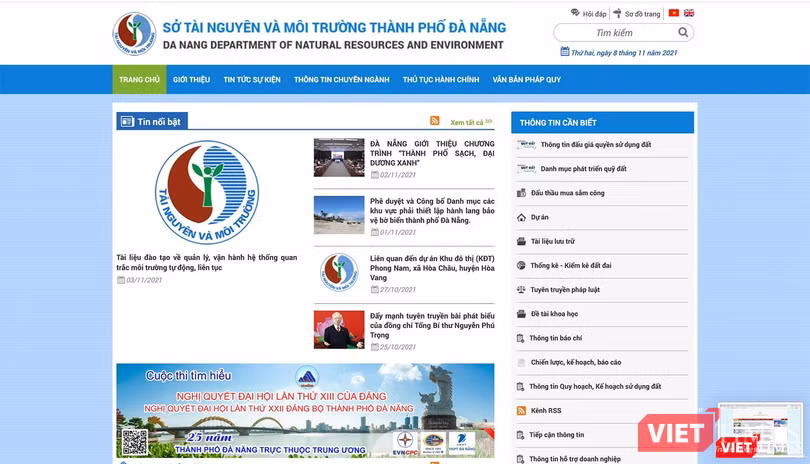Click the Kênh RSS orange feed icon
Image resolution: width=810 pixels, height=464 pixels.
tap(521, 410)
